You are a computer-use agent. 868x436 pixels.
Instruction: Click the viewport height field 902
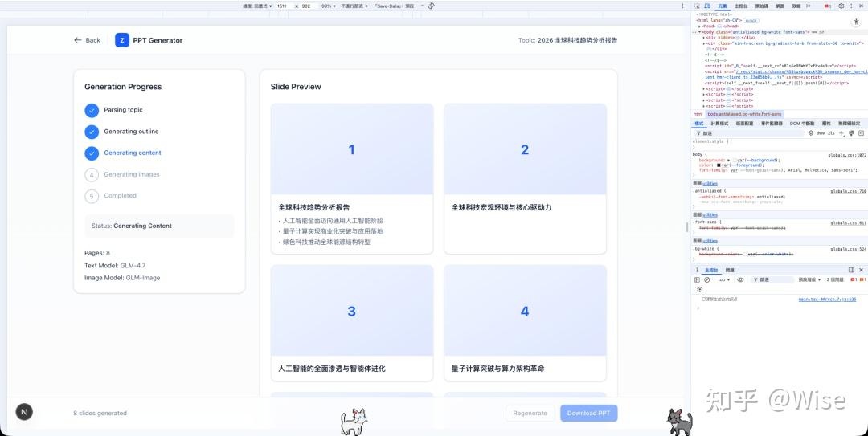(308, 6)
